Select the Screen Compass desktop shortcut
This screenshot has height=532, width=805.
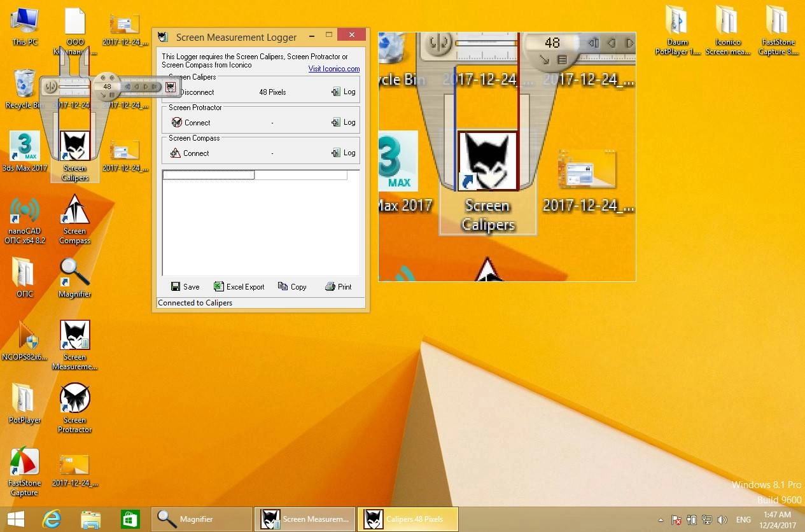point(74,219)
